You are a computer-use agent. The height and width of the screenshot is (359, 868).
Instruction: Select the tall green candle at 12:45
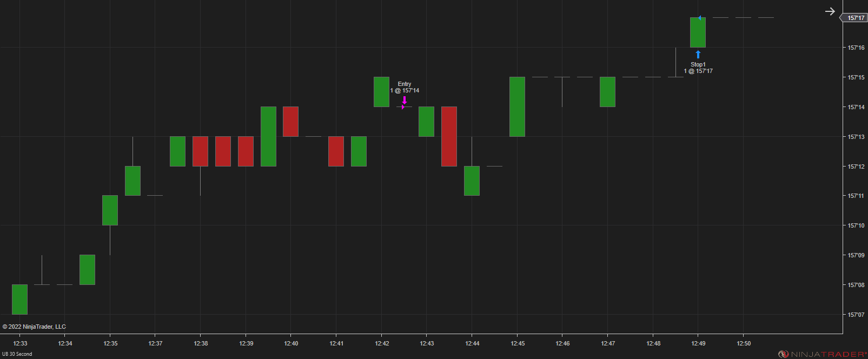(517, 107)
